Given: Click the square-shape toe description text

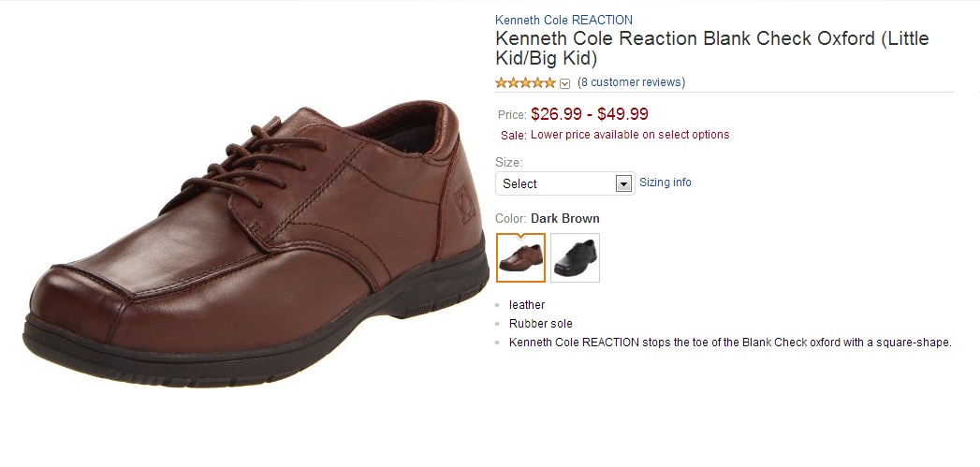Looking at the screenshot, I should 729,343.
